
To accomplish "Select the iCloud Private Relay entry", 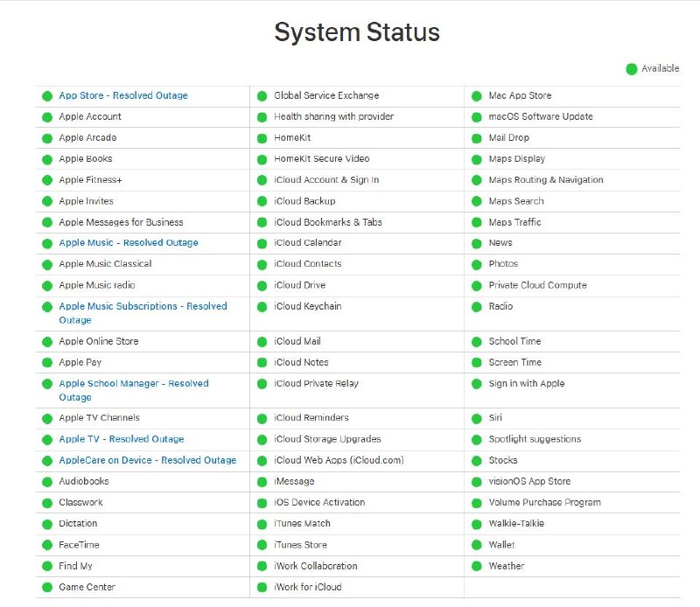I will [x=317, y=384].
